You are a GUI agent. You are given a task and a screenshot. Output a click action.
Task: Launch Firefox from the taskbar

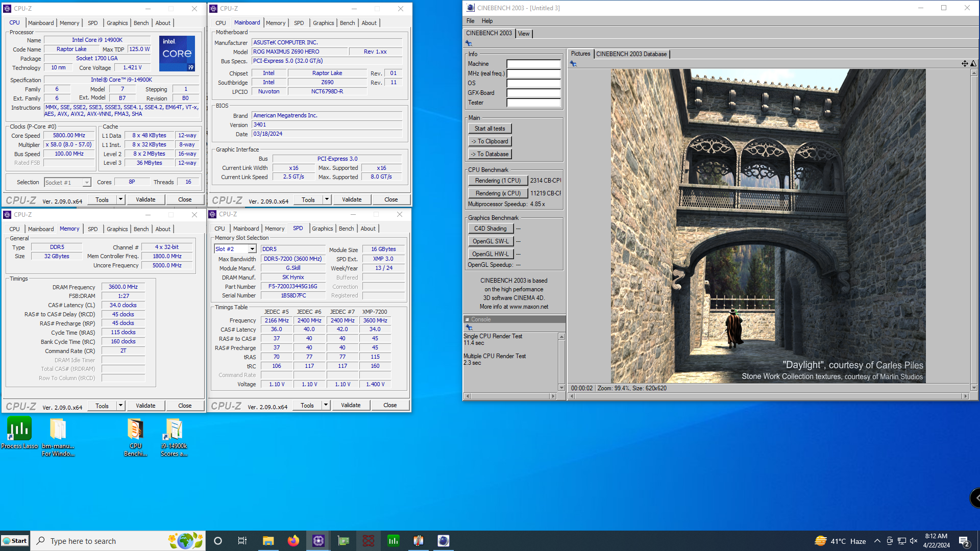(x=293, y=541)
